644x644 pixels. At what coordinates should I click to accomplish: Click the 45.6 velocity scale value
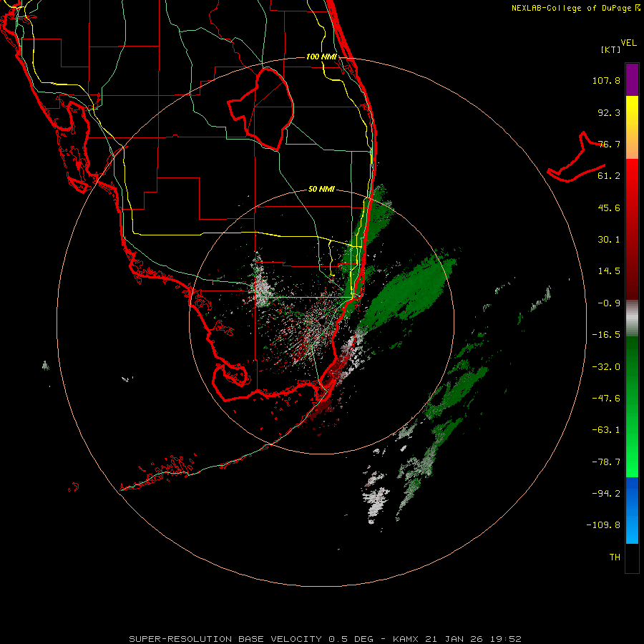[609, 208]
